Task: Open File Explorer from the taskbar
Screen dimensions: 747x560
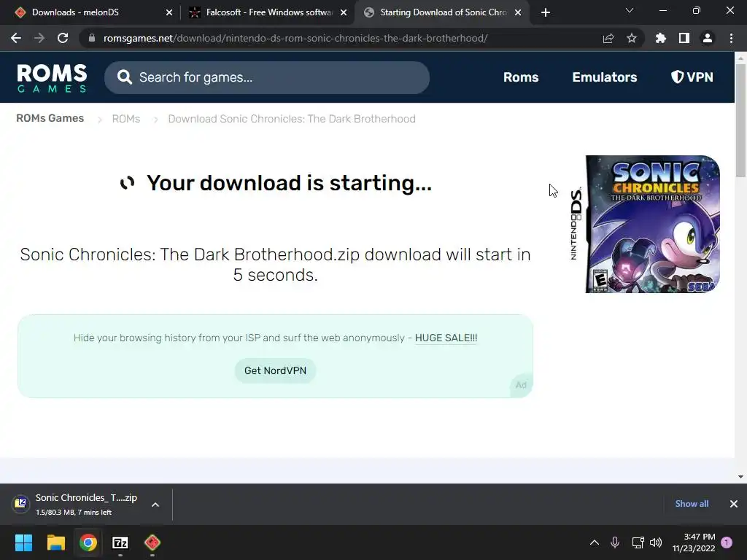Action: point(55,542)
